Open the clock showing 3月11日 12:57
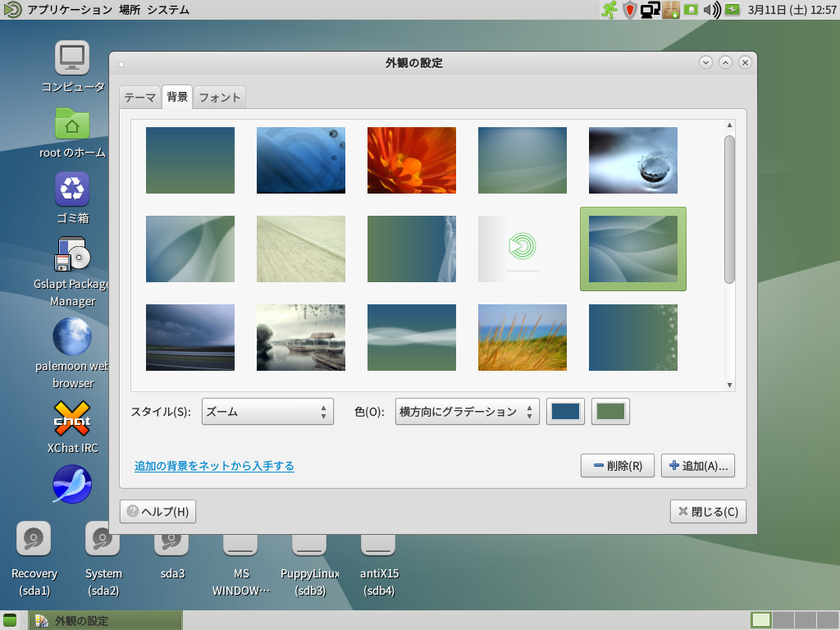The image size is (840, 630). 792,10
